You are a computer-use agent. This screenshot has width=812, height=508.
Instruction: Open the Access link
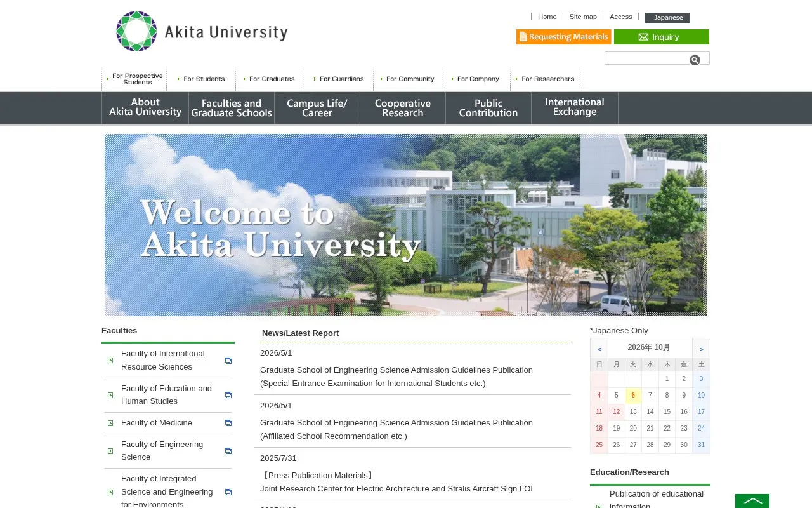tap(621, 17)
